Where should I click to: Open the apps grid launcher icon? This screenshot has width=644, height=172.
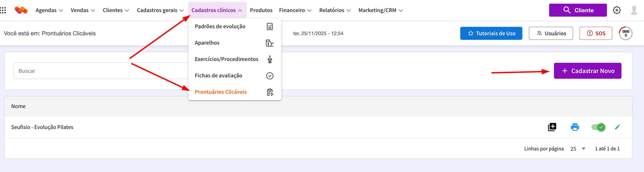(3, 10)
